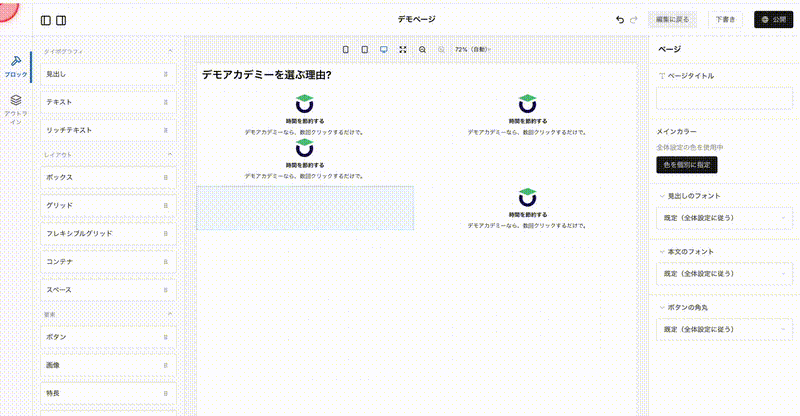
Task: Select the 特長 block
Action: [x=108, y=393]
